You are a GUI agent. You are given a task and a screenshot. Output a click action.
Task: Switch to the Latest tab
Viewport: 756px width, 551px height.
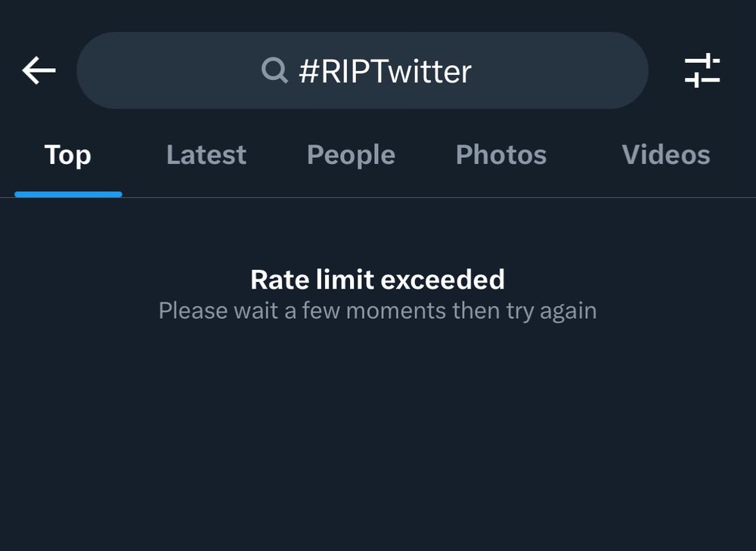point(206,155)
